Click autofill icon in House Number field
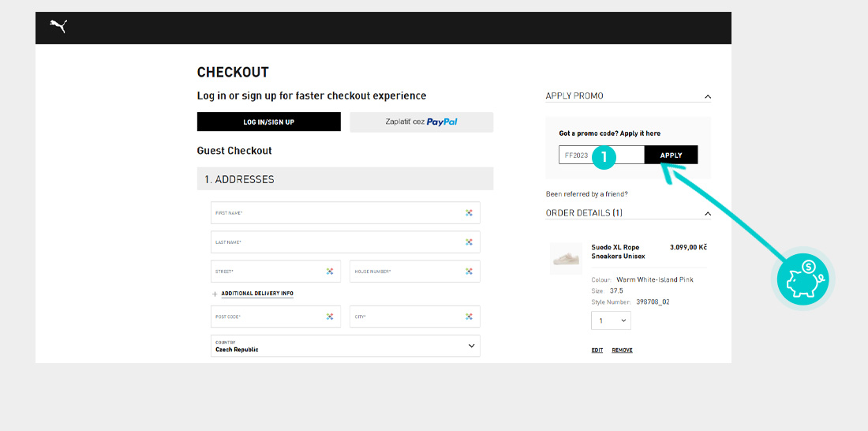This screenshot has height=431, width=868. tap(469, 272)
